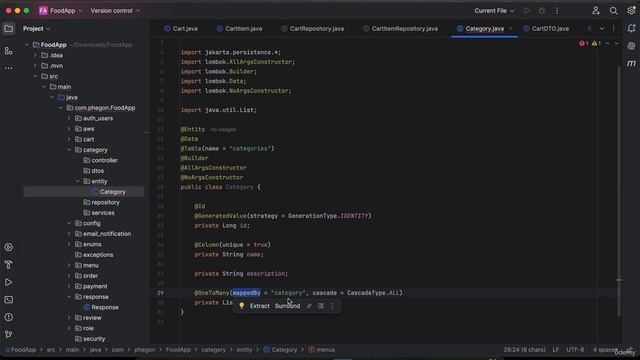
Task: Expand the auth_users package
Action: coord(69,118)
